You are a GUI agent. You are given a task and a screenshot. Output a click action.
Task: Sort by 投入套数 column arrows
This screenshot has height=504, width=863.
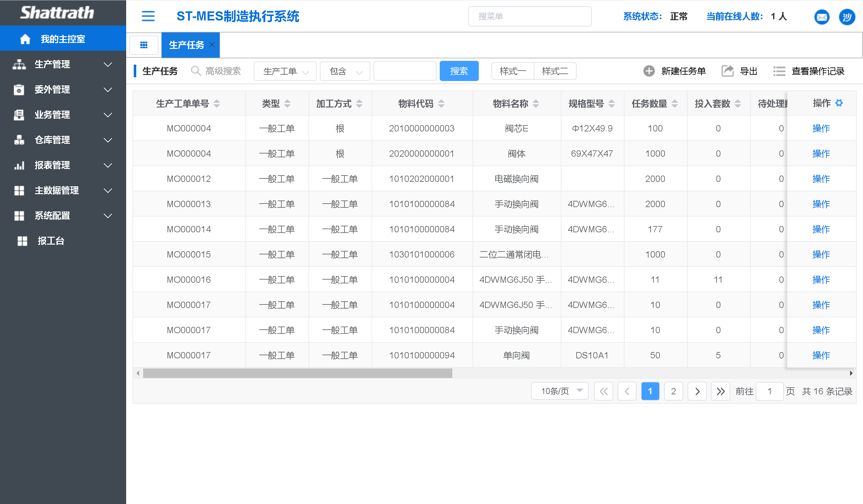(738, 103)
